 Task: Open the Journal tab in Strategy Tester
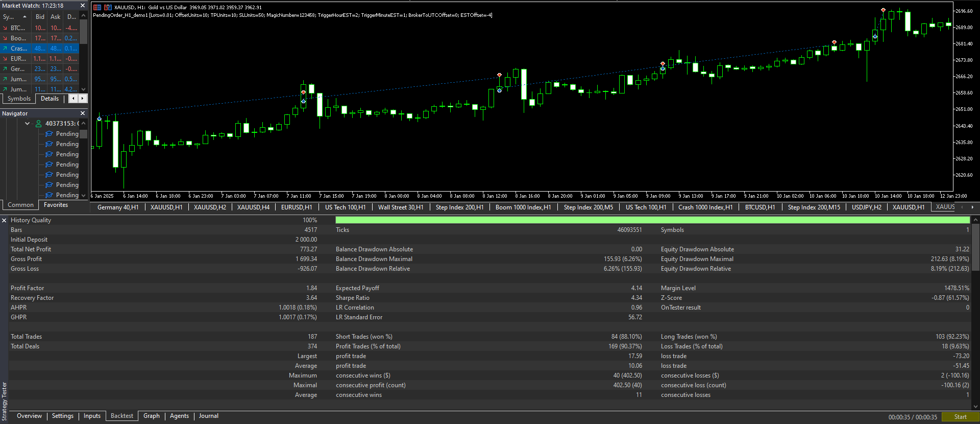click(x=208, y=416)
